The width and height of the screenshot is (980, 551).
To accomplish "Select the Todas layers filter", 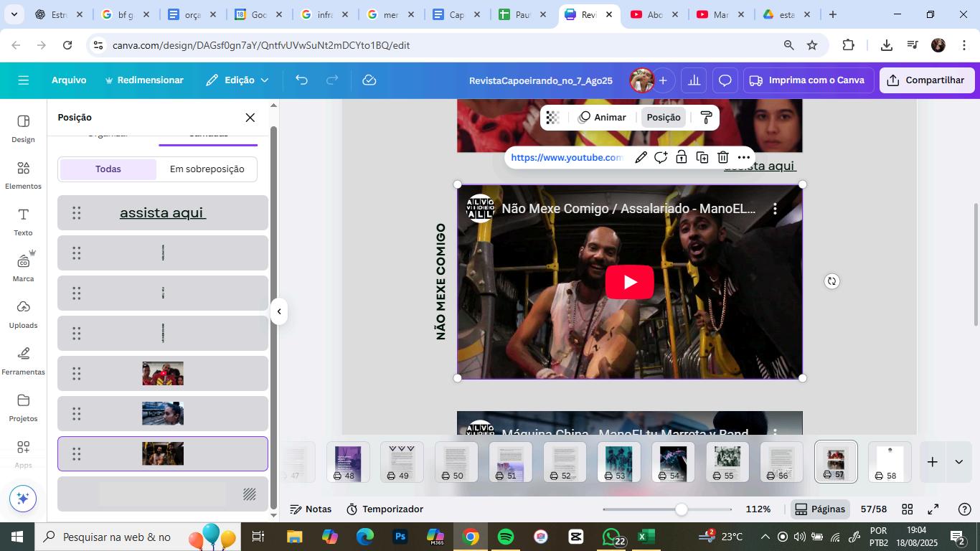I will (108, 169).
